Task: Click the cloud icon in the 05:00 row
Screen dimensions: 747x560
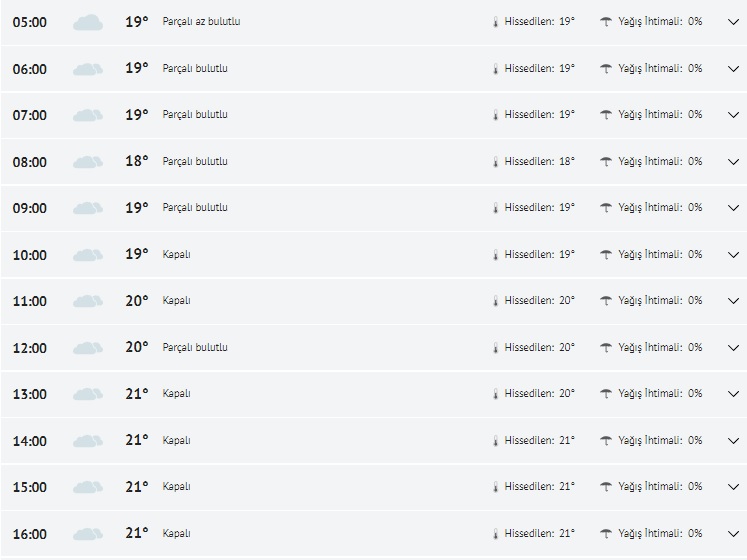Action: 88,22
